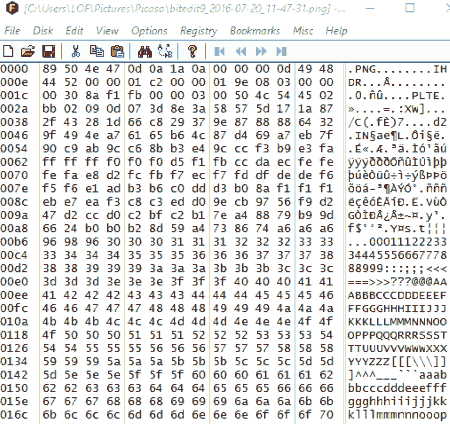The image size is (450, 424).
Task: Click the find and replace icon
Action: (x=165, y=51)
